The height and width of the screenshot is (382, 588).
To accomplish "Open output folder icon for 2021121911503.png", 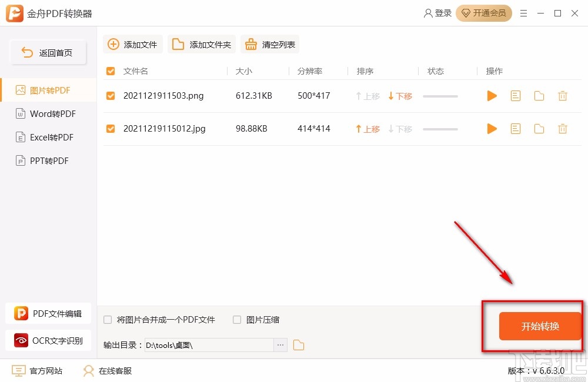I will pos(539,96).
